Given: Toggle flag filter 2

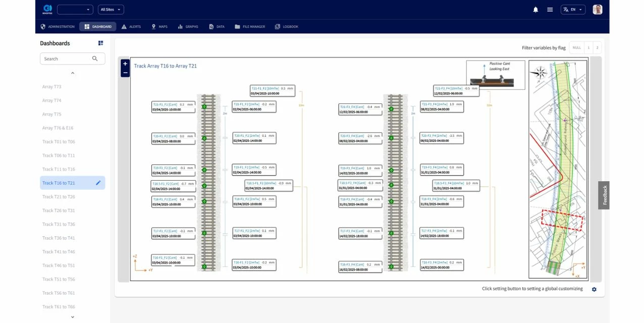Looking at the screenshot, I should click(597, 47).
